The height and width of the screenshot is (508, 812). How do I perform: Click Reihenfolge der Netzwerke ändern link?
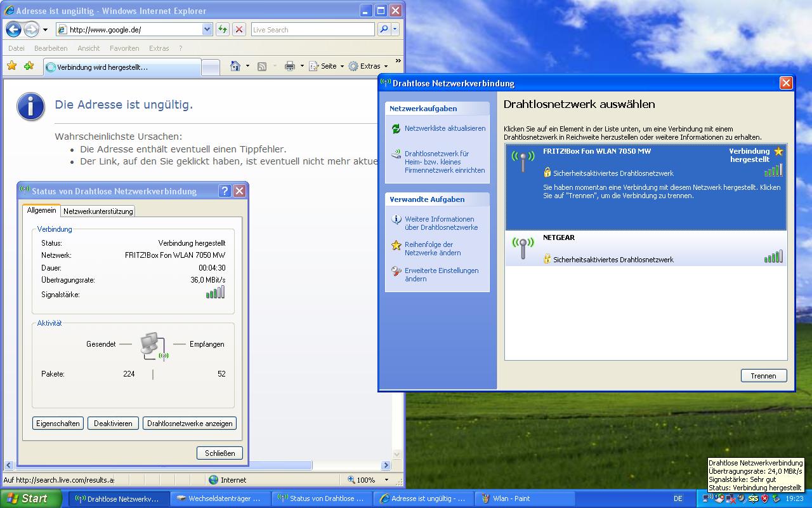point(433,248)
